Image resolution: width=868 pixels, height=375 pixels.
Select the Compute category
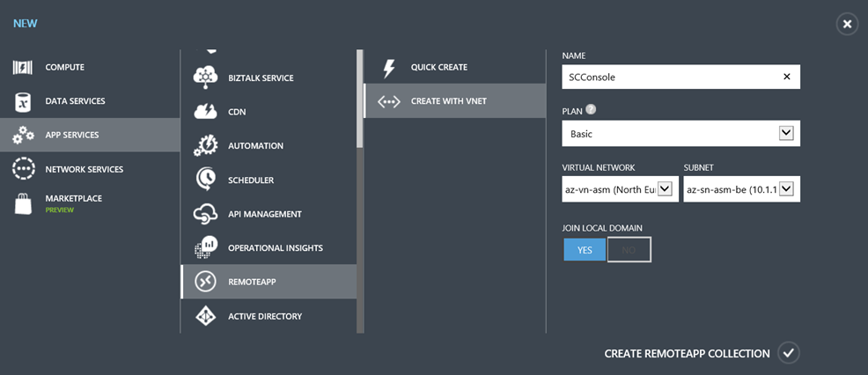(x=90, y=68)
